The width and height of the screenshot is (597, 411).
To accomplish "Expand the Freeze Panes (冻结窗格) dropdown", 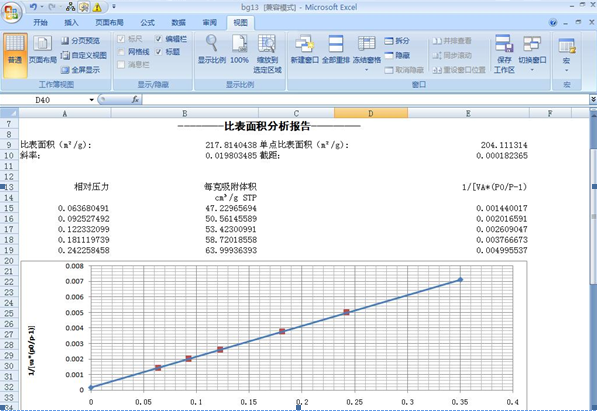I will point(367,54).
